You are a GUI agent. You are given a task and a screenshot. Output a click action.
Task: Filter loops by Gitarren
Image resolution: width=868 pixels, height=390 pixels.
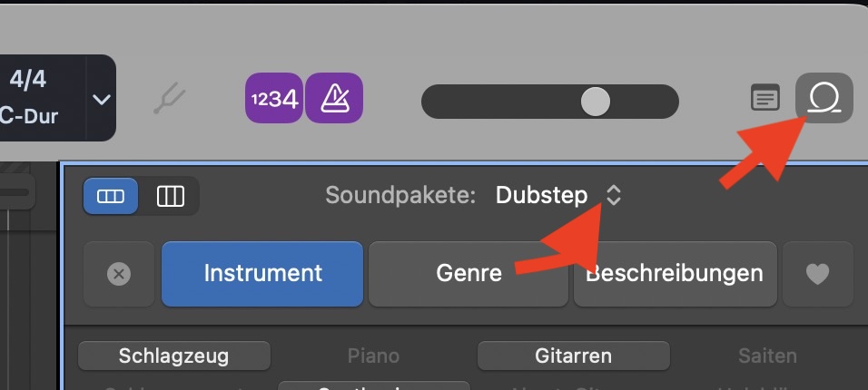(x=573, y=356)
